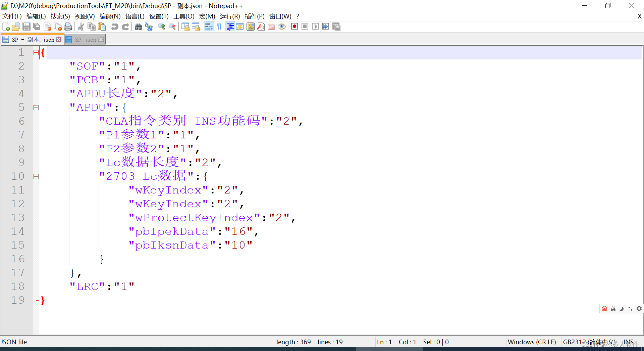644x351 pixels.
Task: Switch input method from English mode
Action: coord(613,308)
